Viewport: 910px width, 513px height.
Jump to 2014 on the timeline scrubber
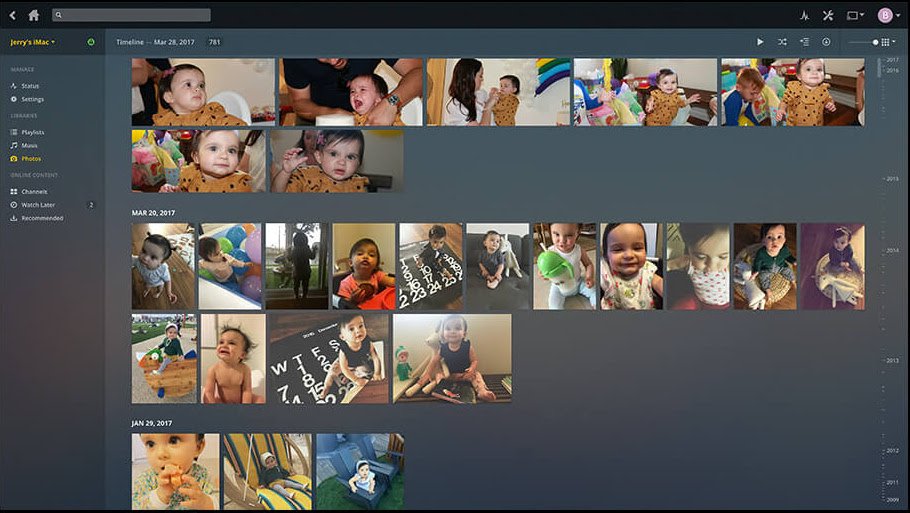(x=893, y=251)
